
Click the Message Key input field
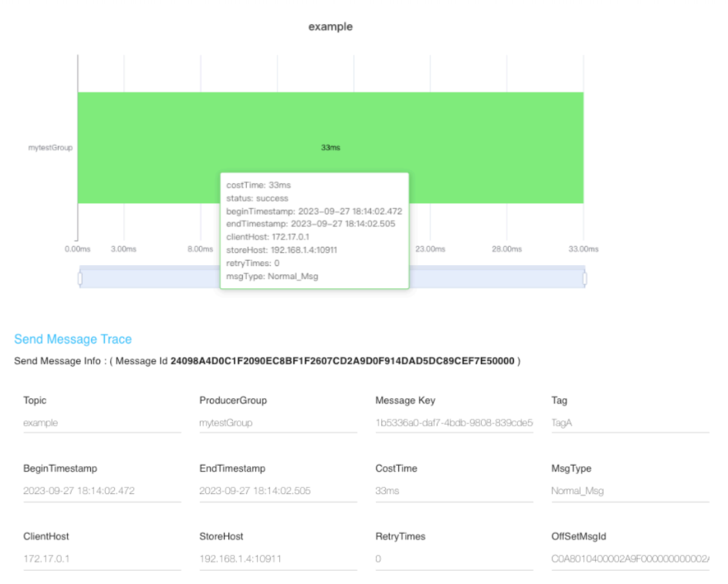pos(454,423)
